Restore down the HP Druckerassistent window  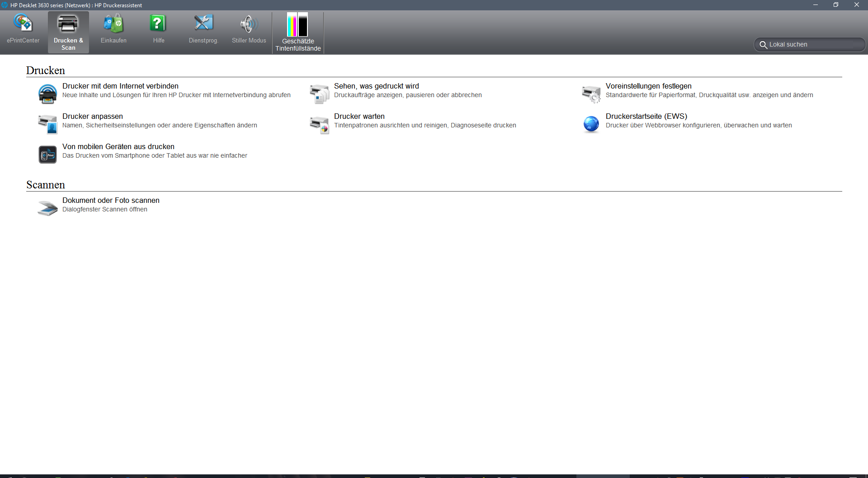point(836,5)
